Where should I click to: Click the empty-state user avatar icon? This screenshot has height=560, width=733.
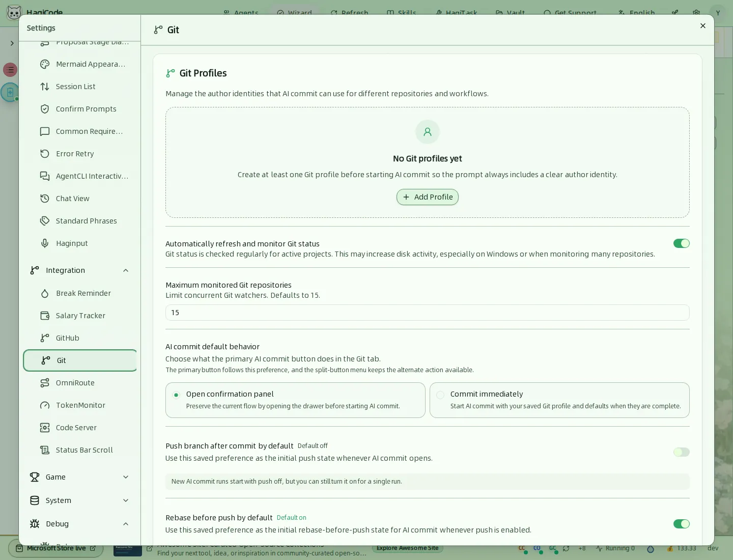click(428, 132)
